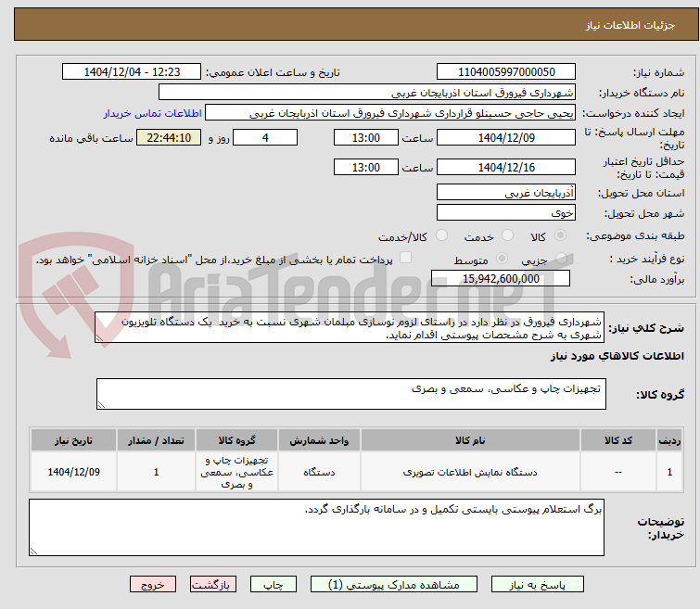Click the خروج exit button
Viewport: 700px width, 609px height.
pyautogui.click(x=153, y=585)
